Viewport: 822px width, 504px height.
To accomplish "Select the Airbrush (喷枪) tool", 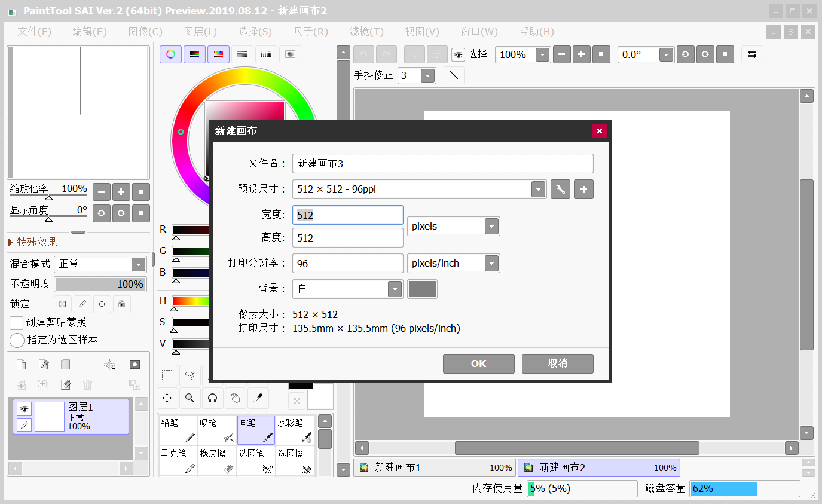I will 217,430.
